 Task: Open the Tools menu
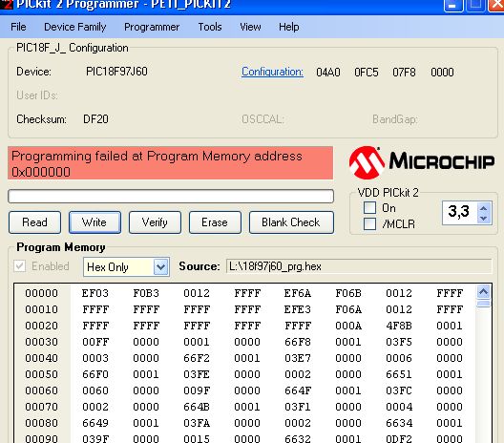click(210, 27)
